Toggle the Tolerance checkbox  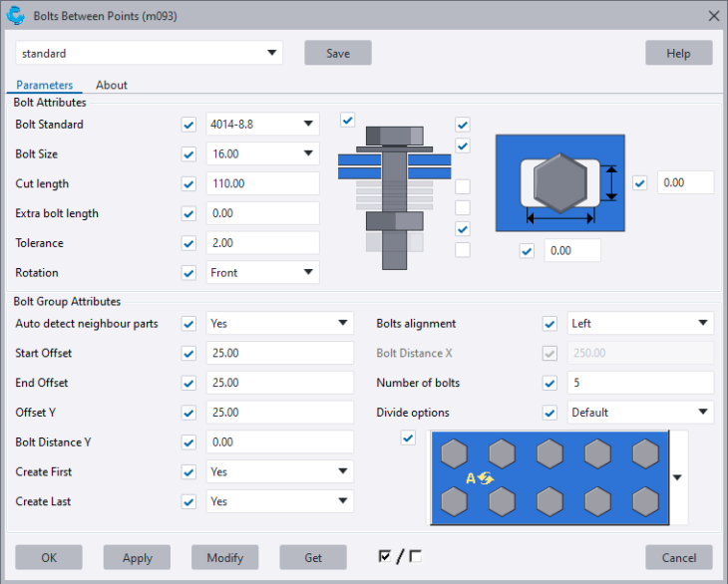point(188,243)
